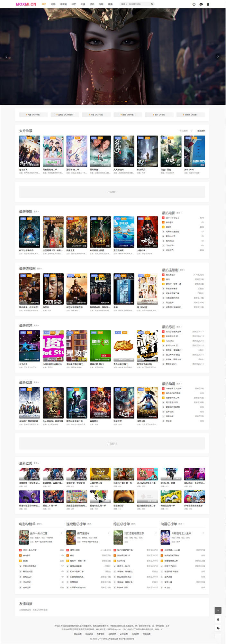Click the 资讯 category count pill

click(x=159, y=115)
